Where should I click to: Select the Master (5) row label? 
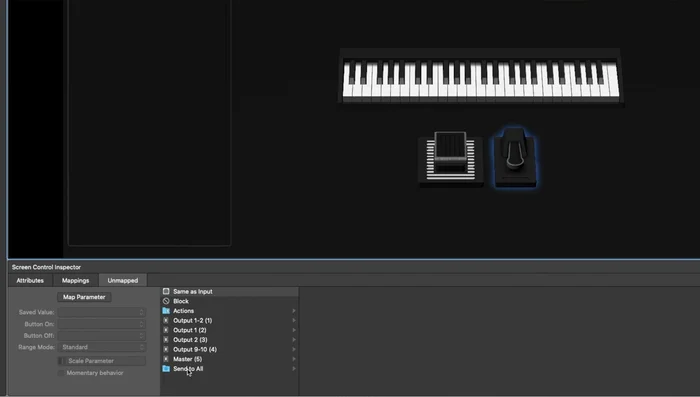(x=188, y=359)
